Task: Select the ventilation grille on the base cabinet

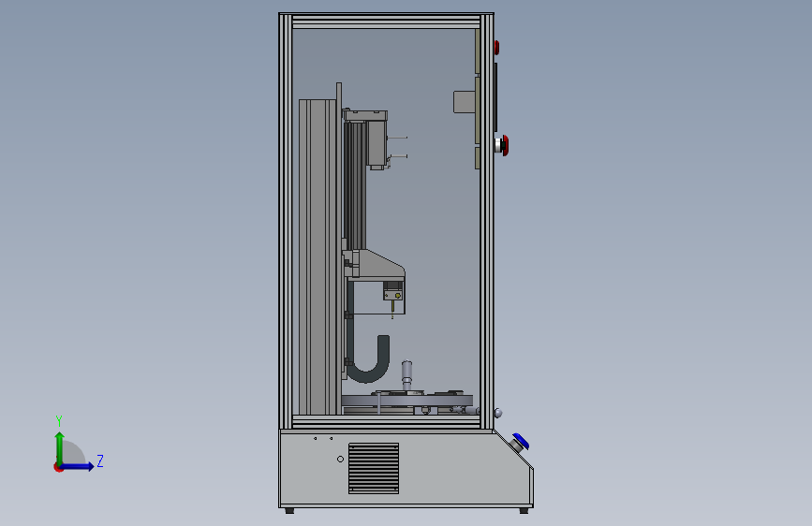Action: [374, 468]
